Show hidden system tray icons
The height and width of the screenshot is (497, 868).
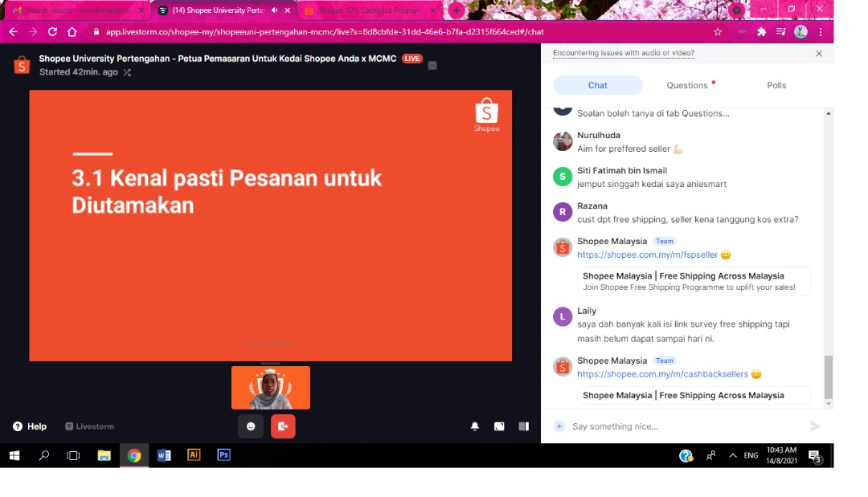(x=732, y=455)
